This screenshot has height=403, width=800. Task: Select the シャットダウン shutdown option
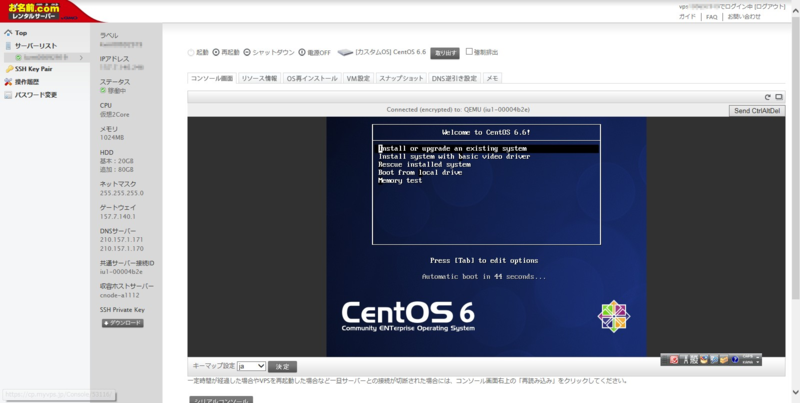pyautogui.click(x=269, y=53)
